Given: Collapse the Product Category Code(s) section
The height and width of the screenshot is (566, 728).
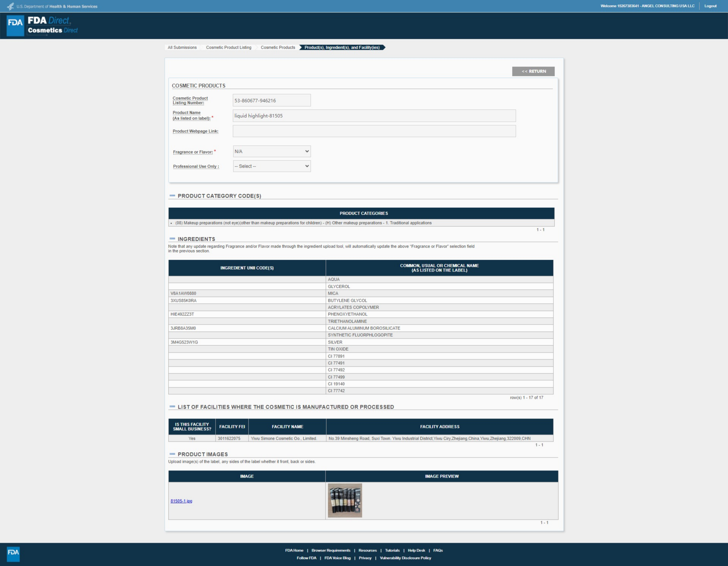Looking at the screenshot, I should [172, 195].
